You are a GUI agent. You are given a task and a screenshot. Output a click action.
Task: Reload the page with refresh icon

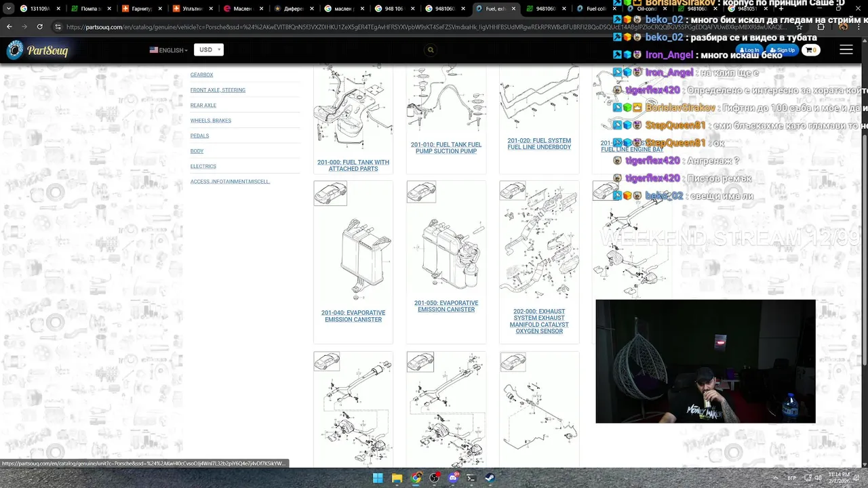40,26
